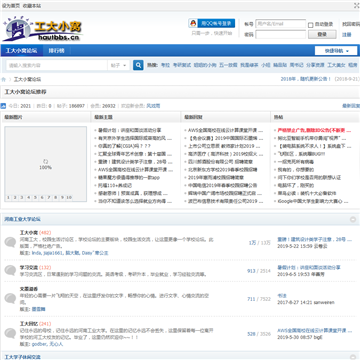This screenshot has width=360, height=360.
Task: Tick the 自动登录 auto-login checkbox
Action: pyautogui.click(x=311, y=25)
